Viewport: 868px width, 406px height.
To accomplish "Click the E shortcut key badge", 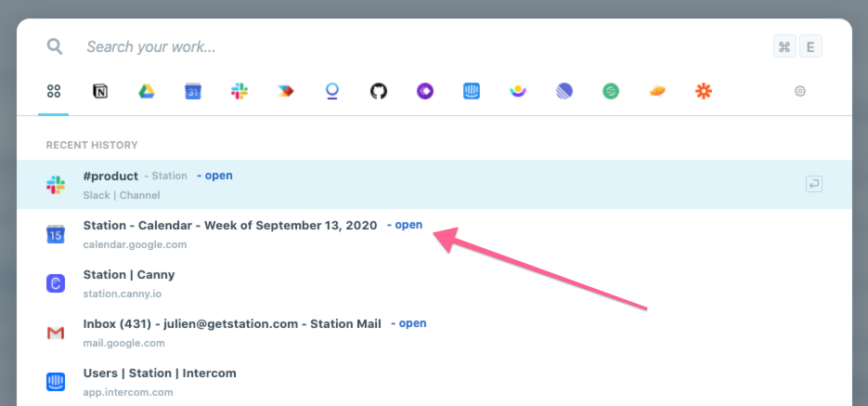I will click(811, 46).
